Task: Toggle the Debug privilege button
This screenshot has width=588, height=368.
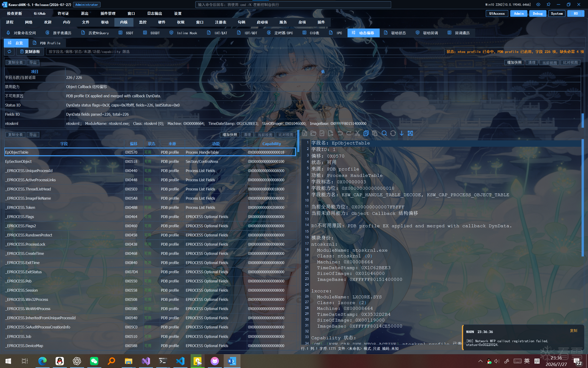Action: 538,14
